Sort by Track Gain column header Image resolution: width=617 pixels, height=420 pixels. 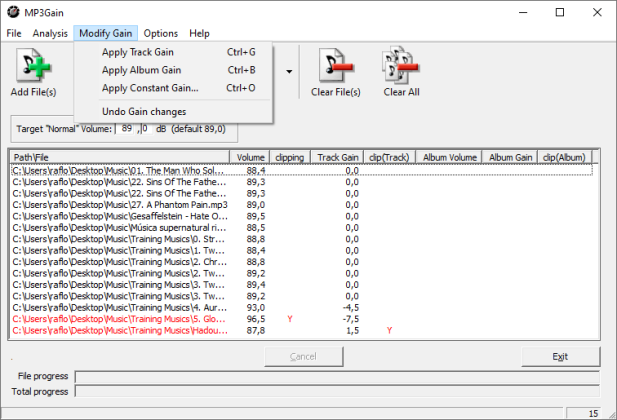pos(337,157)
